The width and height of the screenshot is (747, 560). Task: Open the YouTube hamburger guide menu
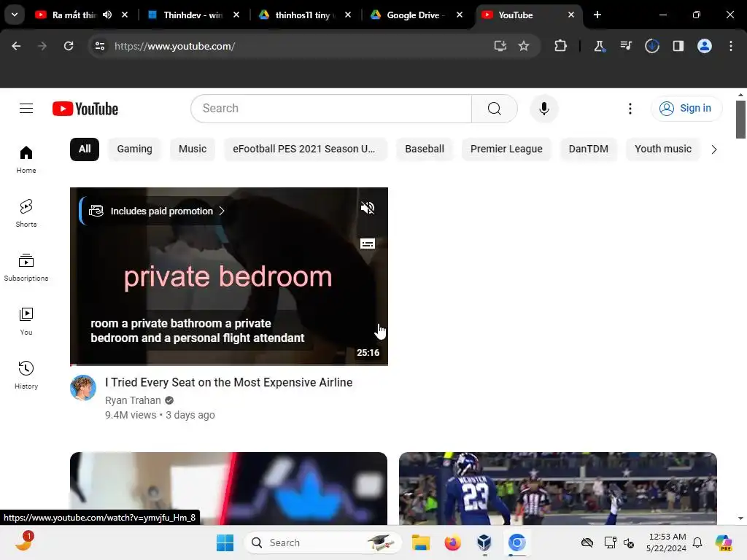tap(26, 109)
